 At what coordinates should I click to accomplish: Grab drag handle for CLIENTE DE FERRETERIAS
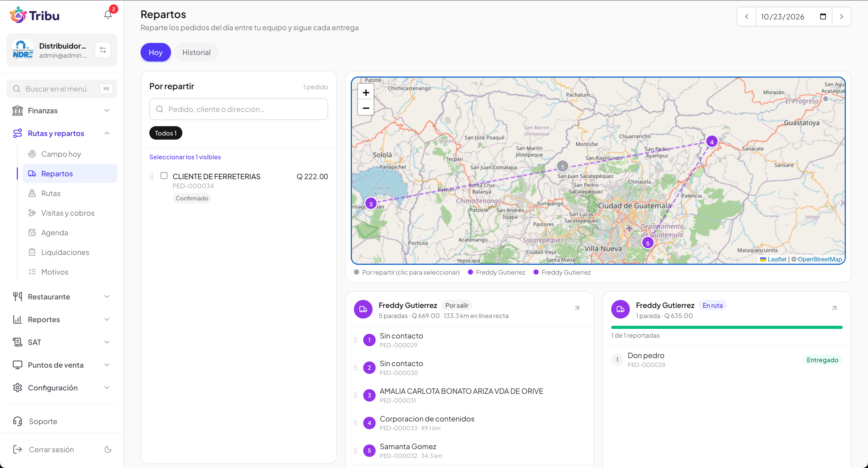pyautogui.click(x=151, y=176)
